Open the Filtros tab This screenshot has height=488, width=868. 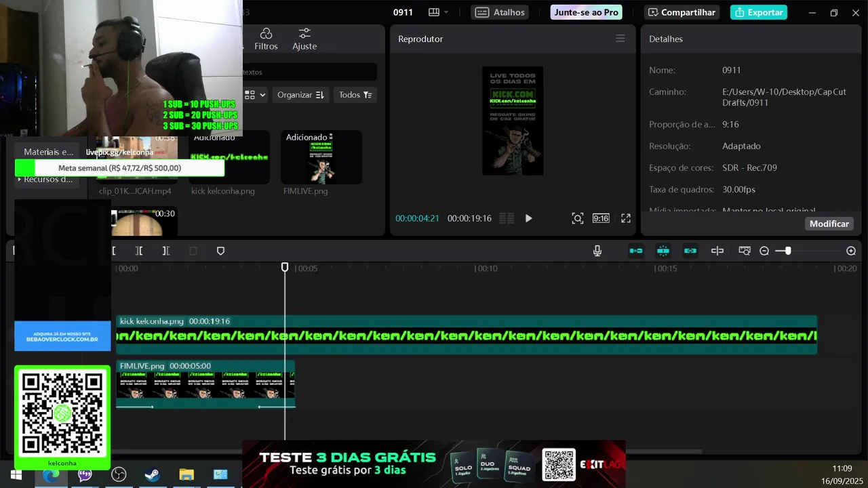tap(266, 39)
